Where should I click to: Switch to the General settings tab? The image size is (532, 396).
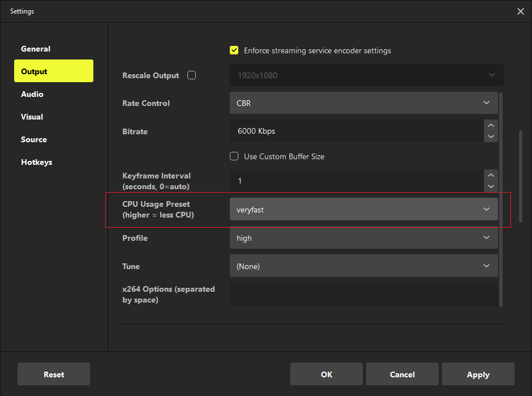click(36, 49)
